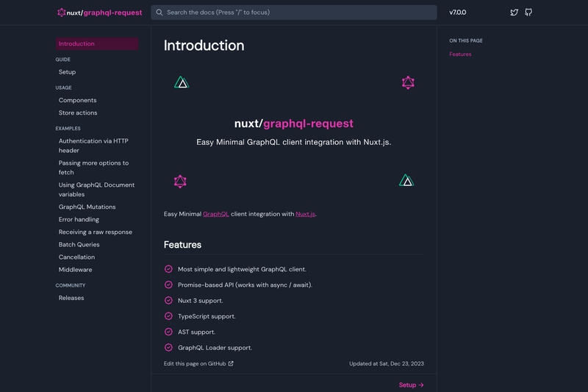Screen dimensions: 588x392
Task: Click the arrow icon next to Setup
Action: (x=421, y=385)
